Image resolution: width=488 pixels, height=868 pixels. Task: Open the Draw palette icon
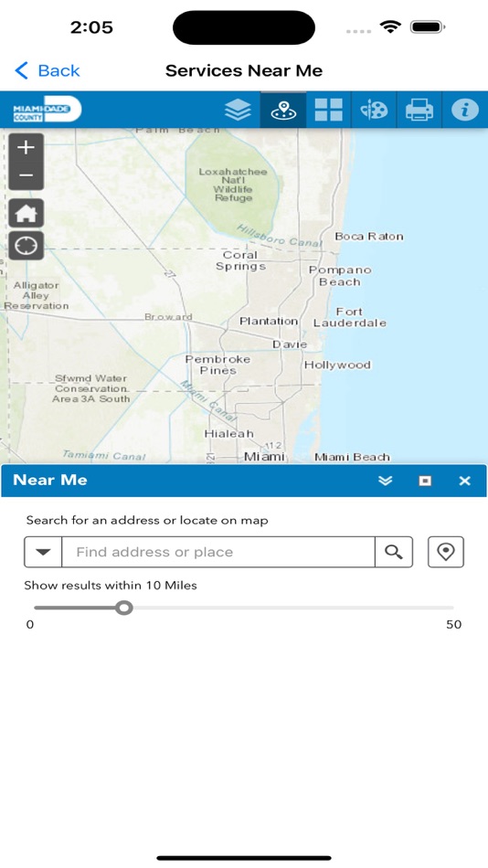(x=374, y=110)
